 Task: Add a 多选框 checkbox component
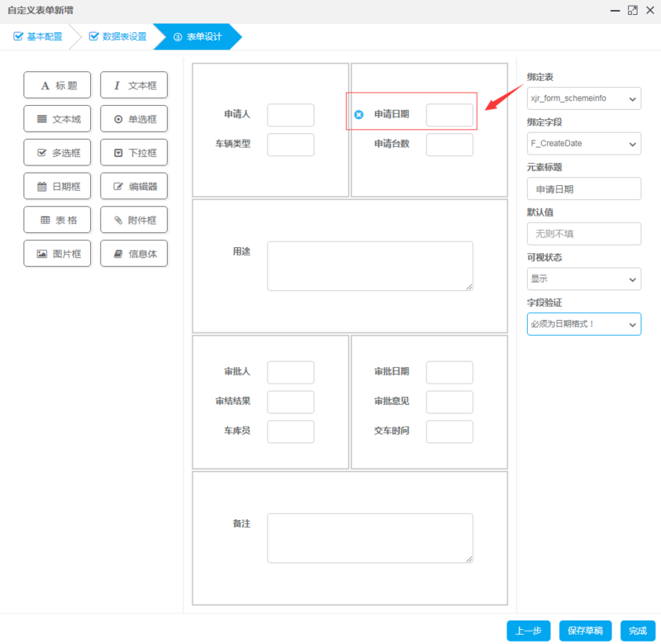pyautogui.click(x=57, y=153)
